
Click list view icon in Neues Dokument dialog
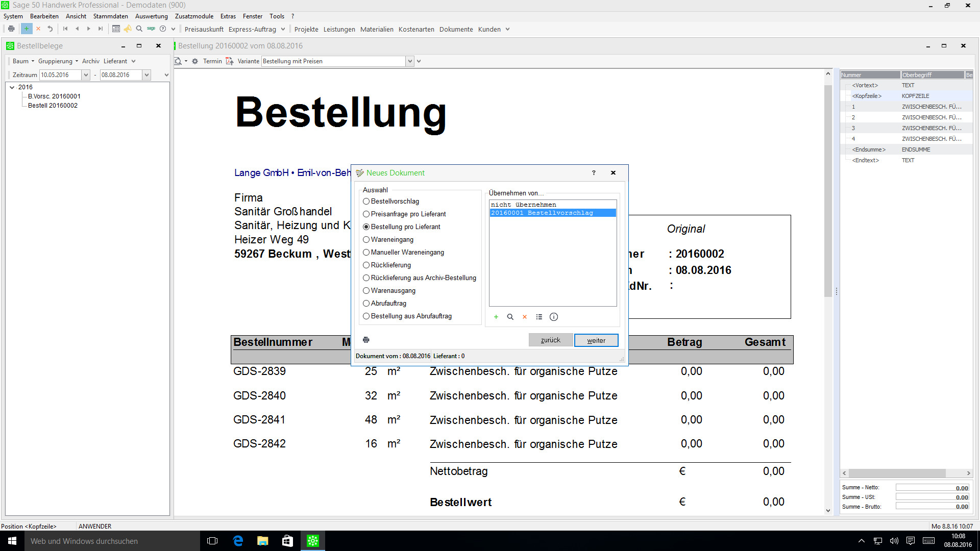[x=539, y=317]
